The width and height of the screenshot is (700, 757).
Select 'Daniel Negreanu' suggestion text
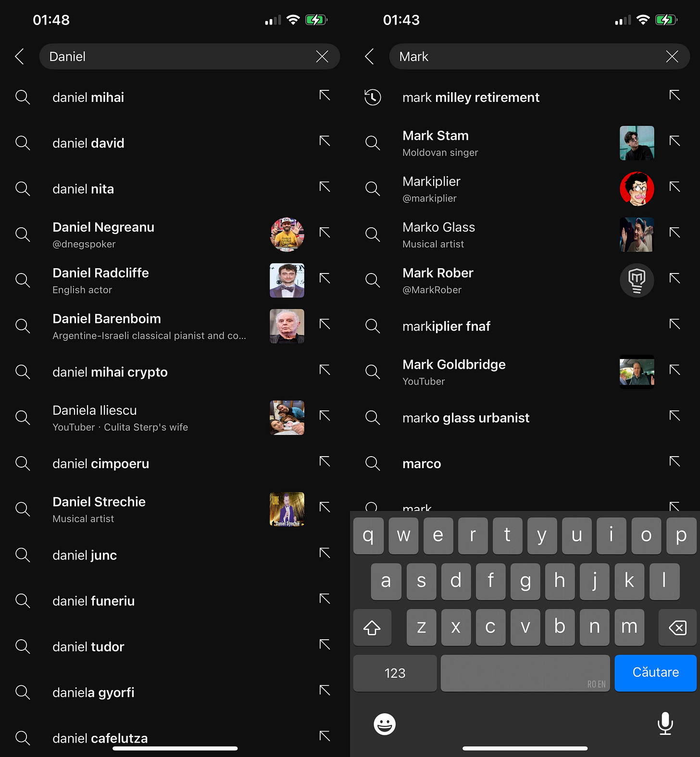click(103, 227)
